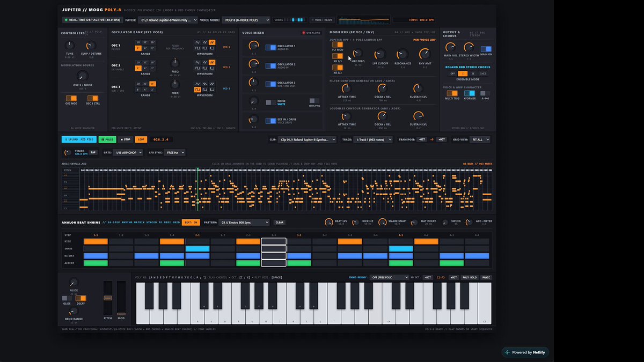The height and width of the screenshot is (362, 644).
Task: Select the OSC 3 square waveform icon
Action: pyautogui.click(x=197, y=90)
